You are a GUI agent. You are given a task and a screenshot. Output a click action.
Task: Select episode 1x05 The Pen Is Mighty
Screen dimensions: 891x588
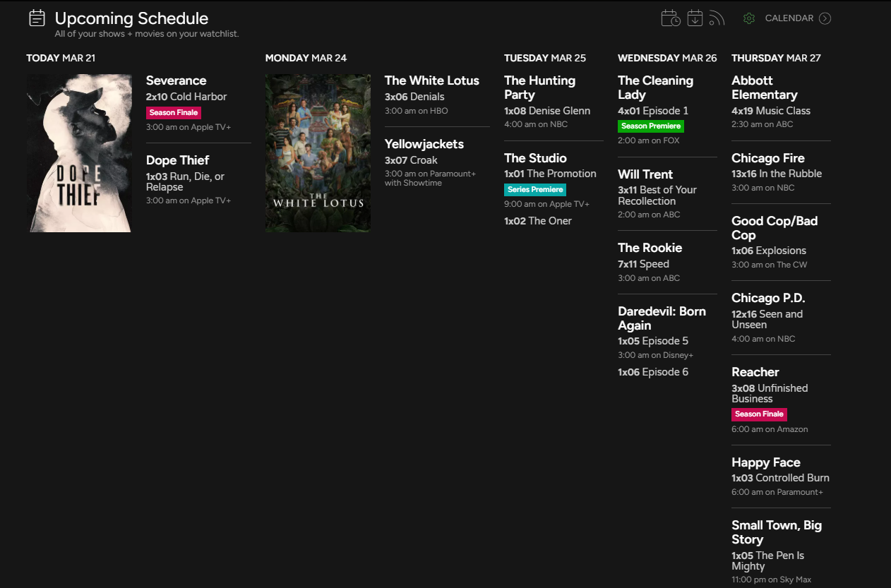click(x=768, y=560)
